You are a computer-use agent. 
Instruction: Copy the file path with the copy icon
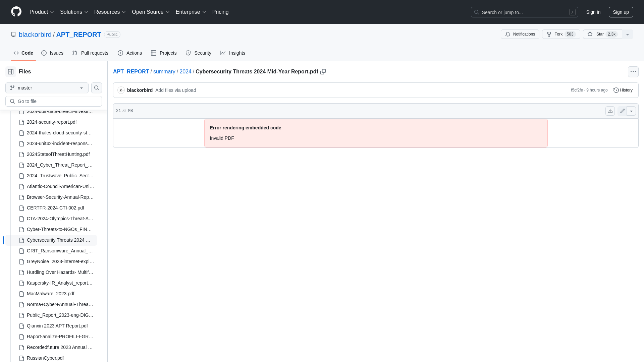pos(323,72)
